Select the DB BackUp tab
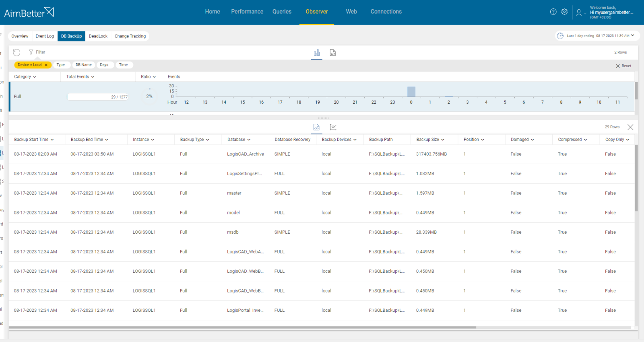Image resolution: width=644 pixels, height=342 pixels. pos(72,36)
